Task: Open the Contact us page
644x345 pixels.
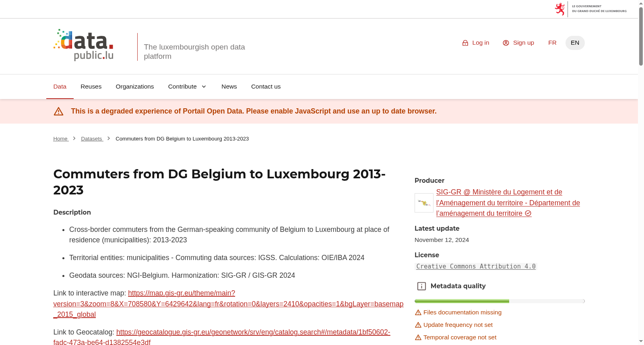Action: pos(266,87)
